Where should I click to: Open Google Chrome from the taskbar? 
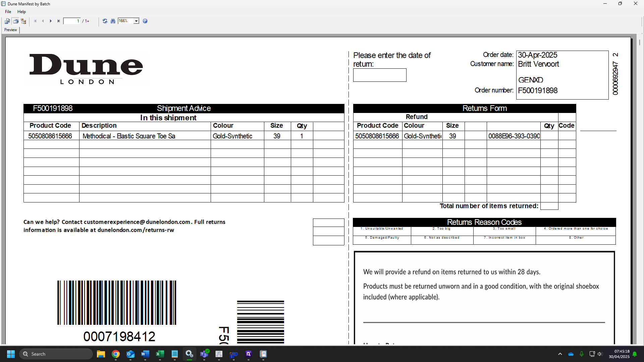pyautogui.click(x=116, y=354)
